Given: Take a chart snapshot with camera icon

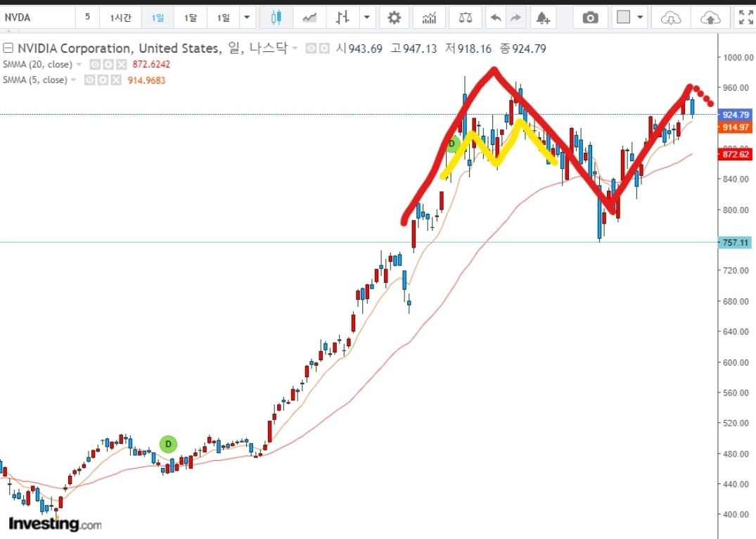Looking at the screenshot, I should pyautogui.click(x=590, y=18).
